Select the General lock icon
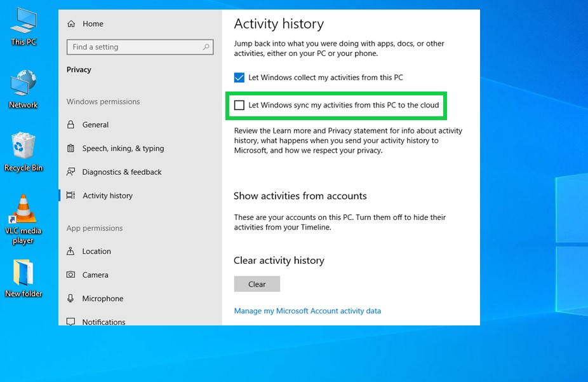This screenshot has height=382, width=588. (70, 125)
